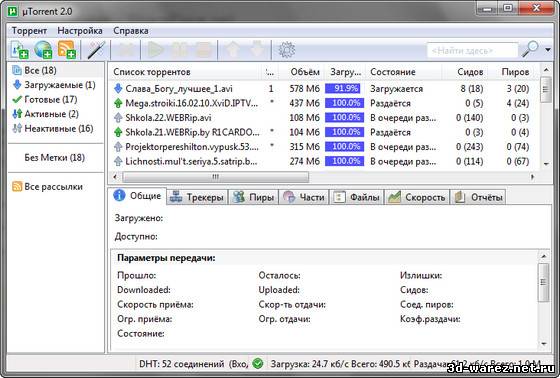This screenshot has width=560, height=378.
Task: Select the Загружаемые (1) category
Action: (x=56, y=85)
